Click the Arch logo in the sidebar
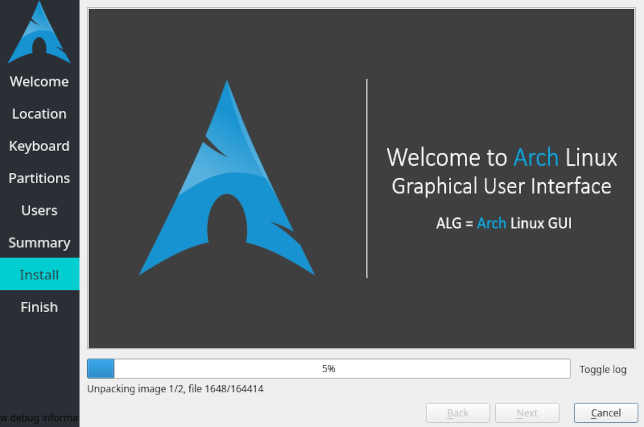Image resolution: width=644 pixels, height=427 pixels. [x=39, y=33]
